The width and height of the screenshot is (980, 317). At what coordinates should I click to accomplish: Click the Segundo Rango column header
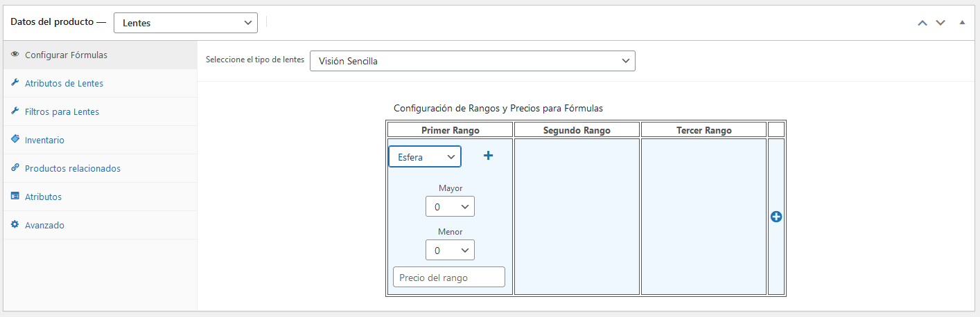coord(577,130)
